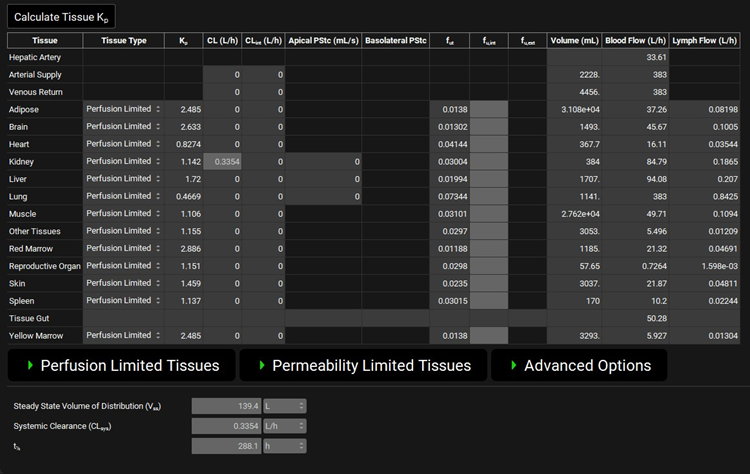Expand the Advanced Options section

point(578,365)
